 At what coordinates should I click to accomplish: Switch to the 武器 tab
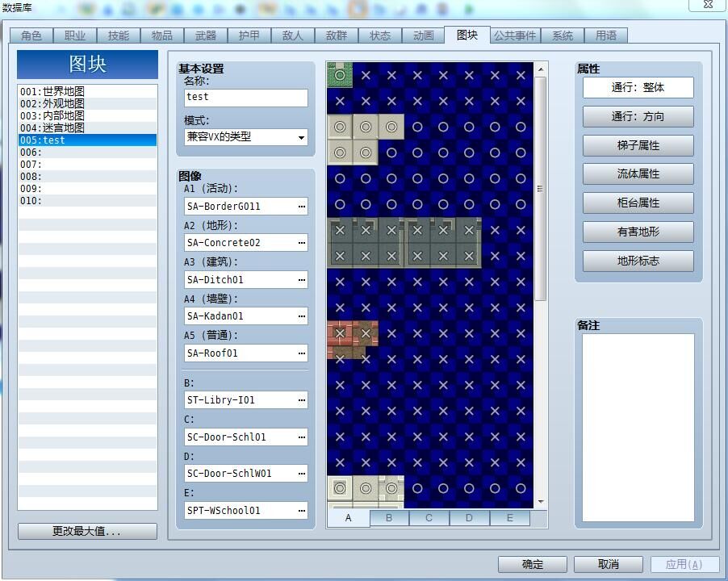(x=206, y=36)
